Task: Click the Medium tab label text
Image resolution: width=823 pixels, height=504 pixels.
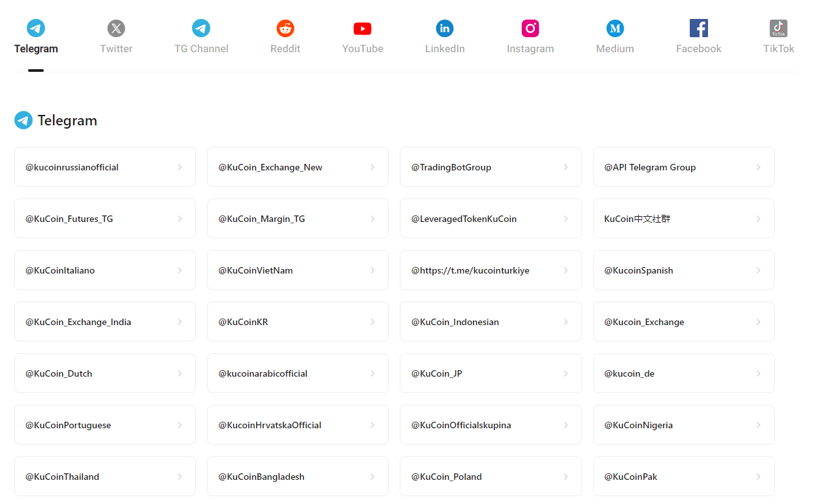Action: pos(615,49)
